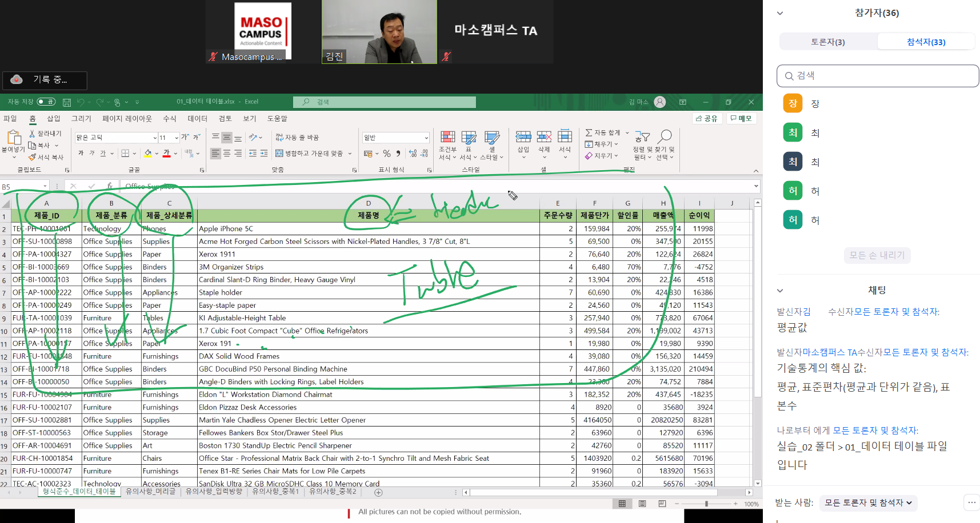Click the participant search (검색) field
This screenshot has width=980, height=523.
(x=878, y=76)
